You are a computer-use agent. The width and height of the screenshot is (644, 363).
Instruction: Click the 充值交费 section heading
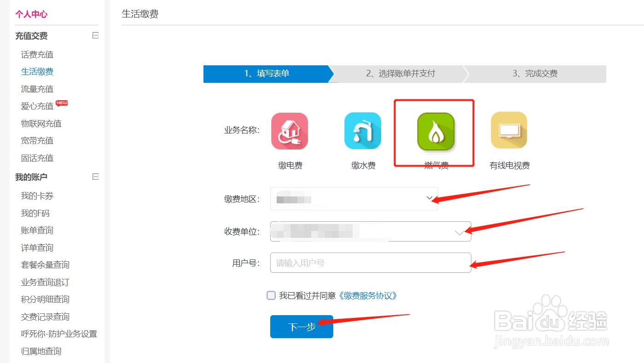tap(31, 36)
